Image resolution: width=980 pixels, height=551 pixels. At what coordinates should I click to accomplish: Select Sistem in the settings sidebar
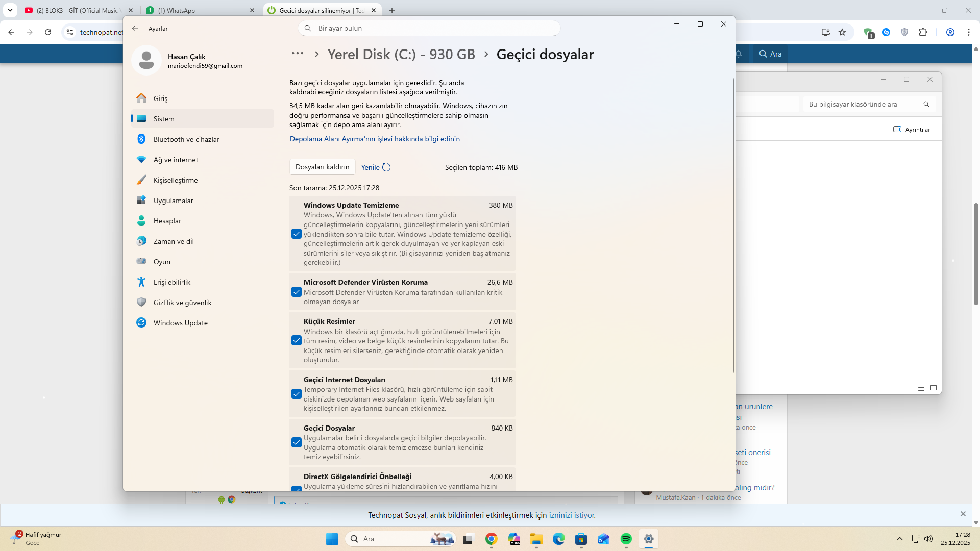click(164, 119)
